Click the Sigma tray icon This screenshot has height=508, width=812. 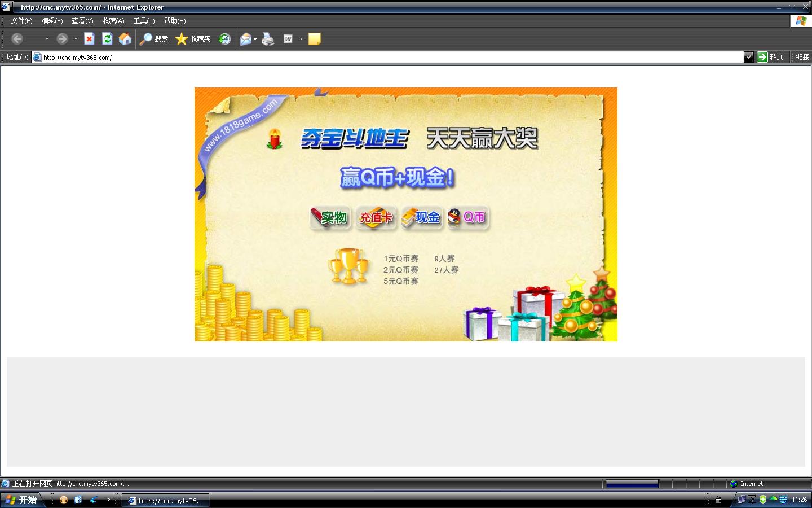752,500
